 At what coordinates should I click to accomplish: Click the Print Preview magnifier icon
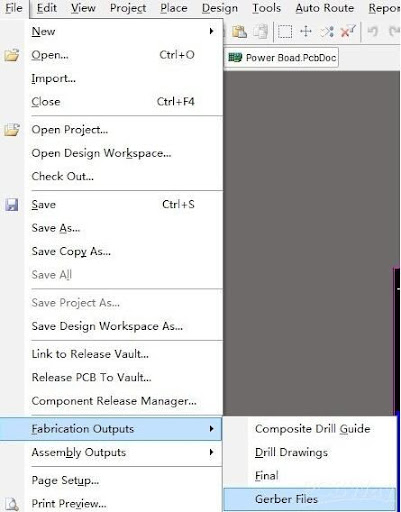pyautogui.click(x=12, y=504)
